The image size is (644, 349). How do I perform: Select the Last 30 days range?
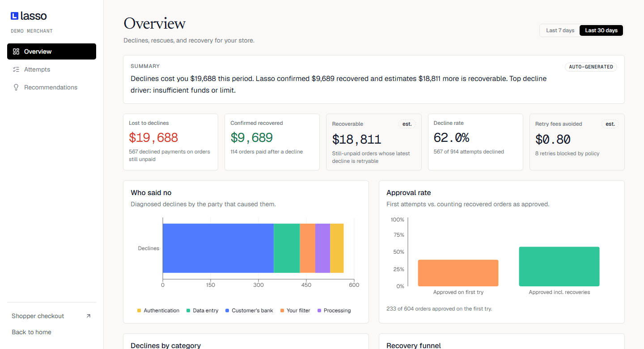pos(601,30)
